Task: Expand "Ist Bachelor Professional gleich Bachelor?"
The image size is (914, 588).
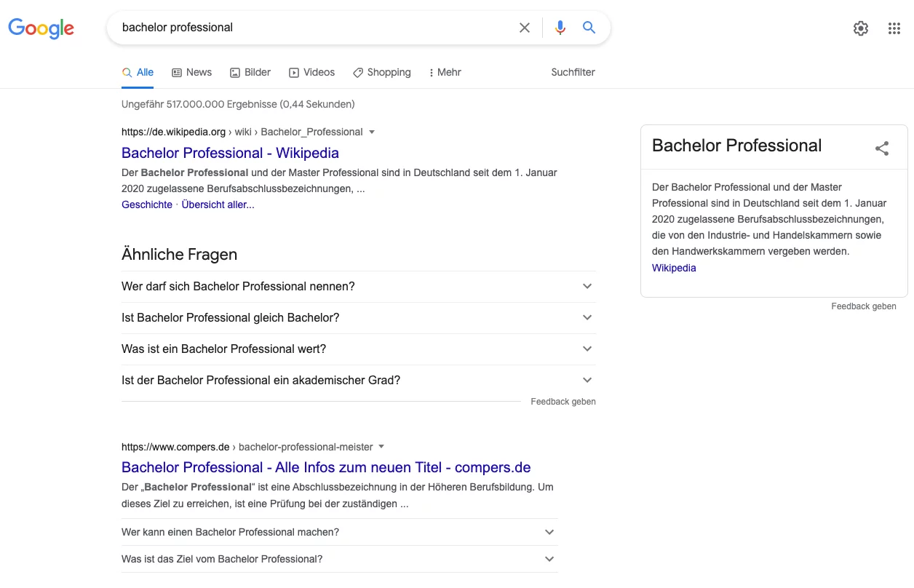Action: [x=359, y=318]
